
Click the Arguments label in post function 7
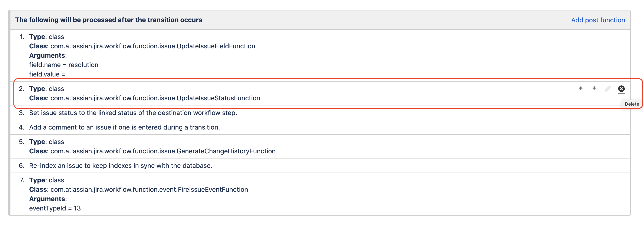(x=47, y=199)
